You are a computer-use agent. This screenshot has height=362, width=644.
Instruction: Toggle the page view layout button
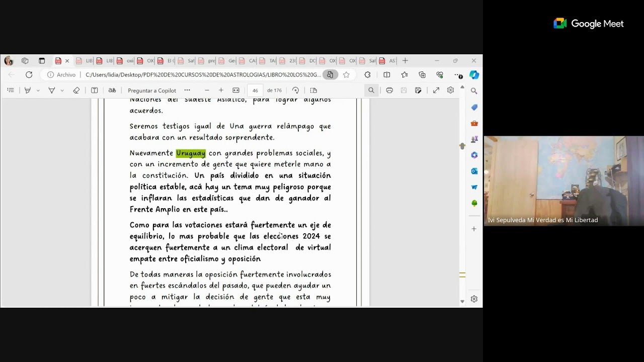click(313, 90)
